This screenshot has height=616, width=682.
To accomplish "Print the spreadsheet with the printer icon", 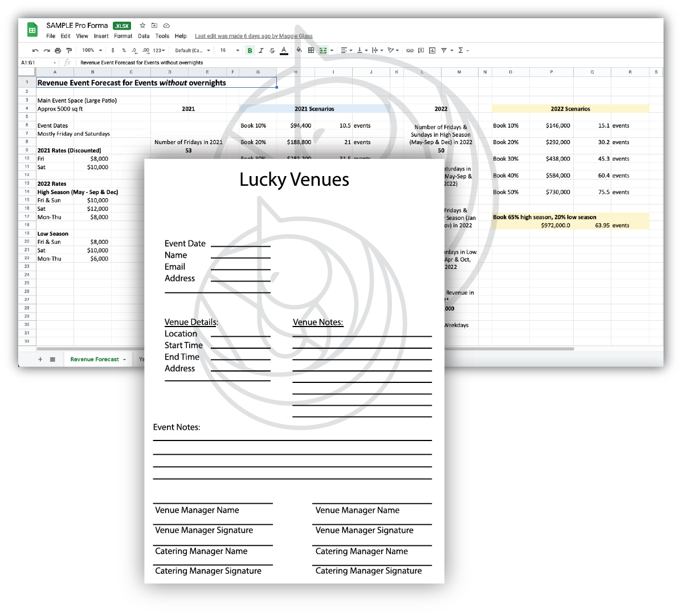I will tap(58, 51).
